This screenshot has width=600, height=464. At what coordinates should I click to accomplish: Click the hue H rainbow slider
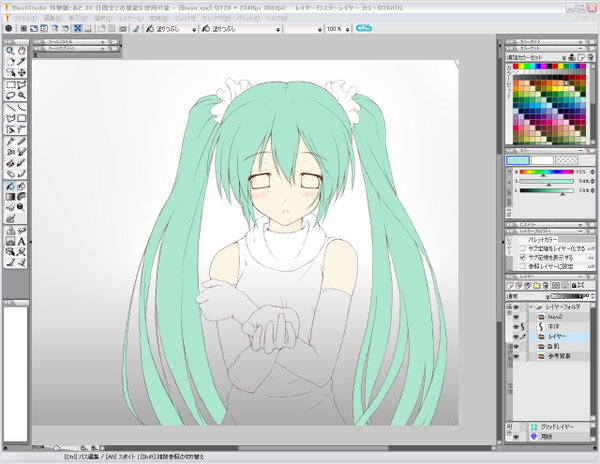[x=546, y=172]
